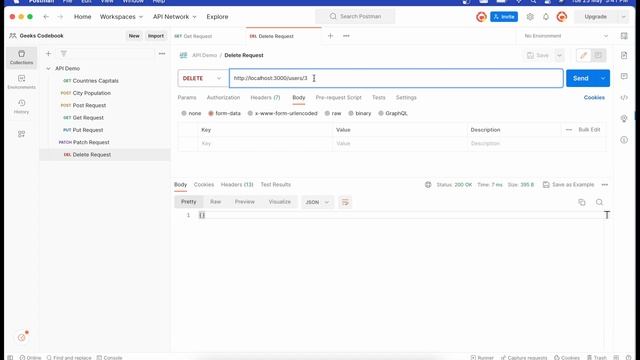Switch to the Headers (7) request tab

point(265,98)
